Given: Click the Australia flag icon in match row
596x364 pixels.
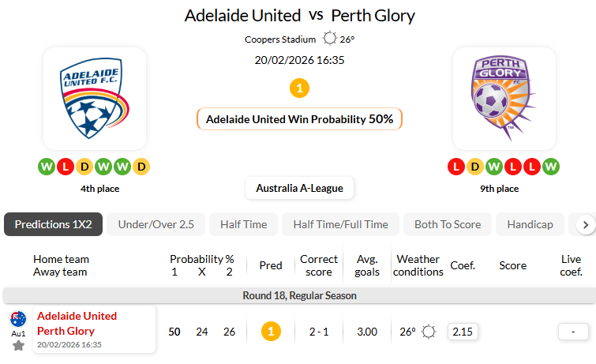Looking at the screenshot, I should pyautogui.click(x=18, y=319).
